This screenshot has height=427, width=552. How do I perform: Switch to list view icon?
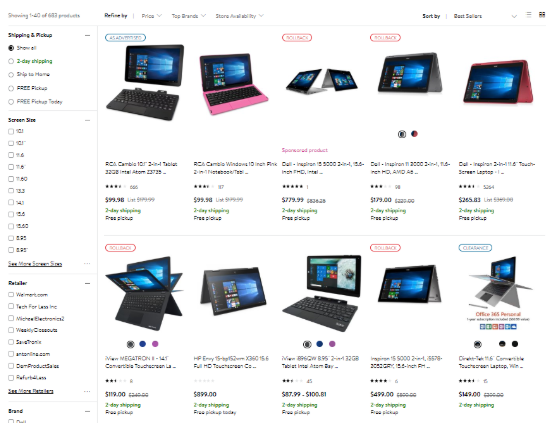coord(528,15)
